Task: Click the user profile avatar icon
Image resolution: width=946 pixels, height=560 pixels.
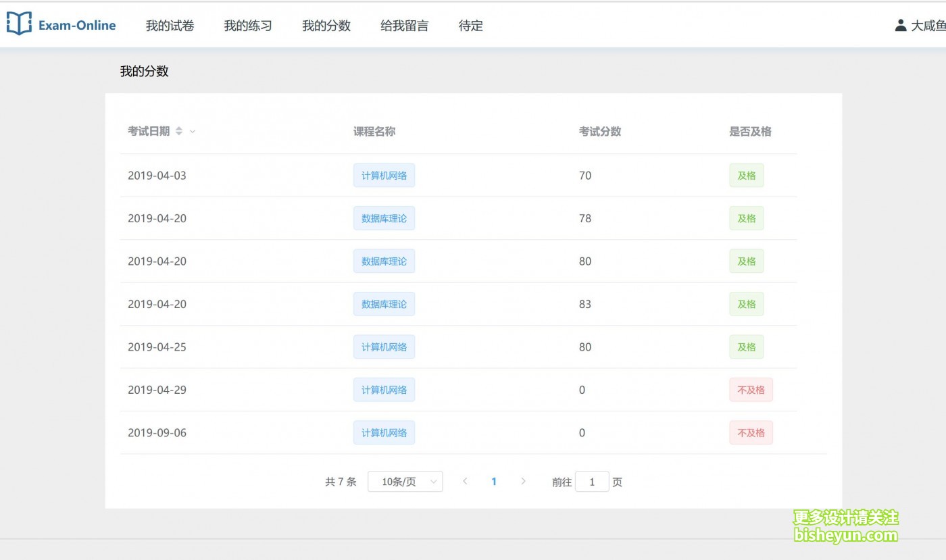Action: [x=900, y=26]
